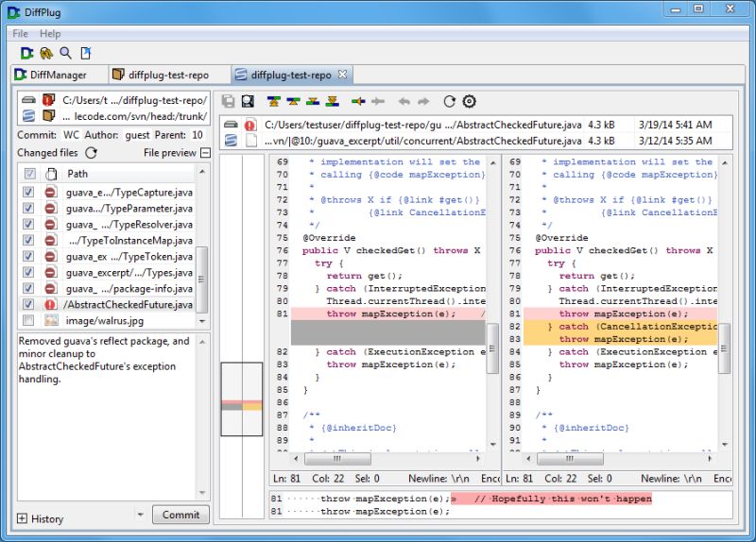Image resolution: width=756 pixels, height=542 pixels.
Task: Click the redo arrow in diff toolbar
Action: [423, 101]
